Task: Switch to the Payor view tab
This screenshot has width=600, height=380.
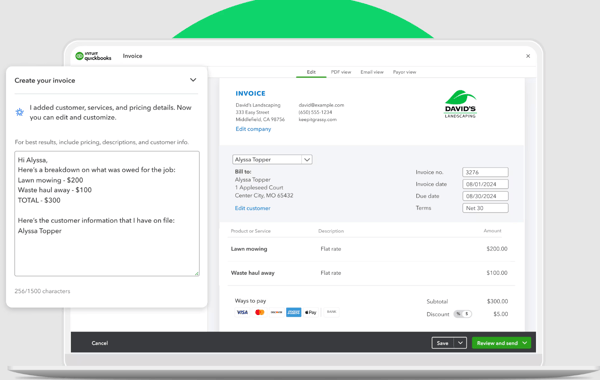Action: (x=404, y=72)
